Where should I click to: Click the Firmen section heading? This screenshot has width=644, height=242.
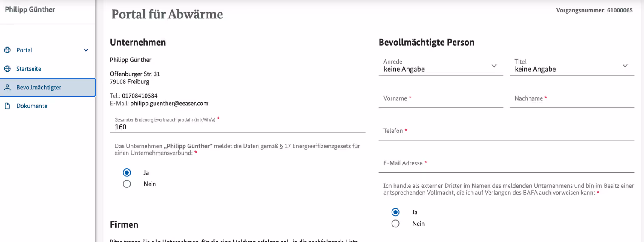point(124,224)
